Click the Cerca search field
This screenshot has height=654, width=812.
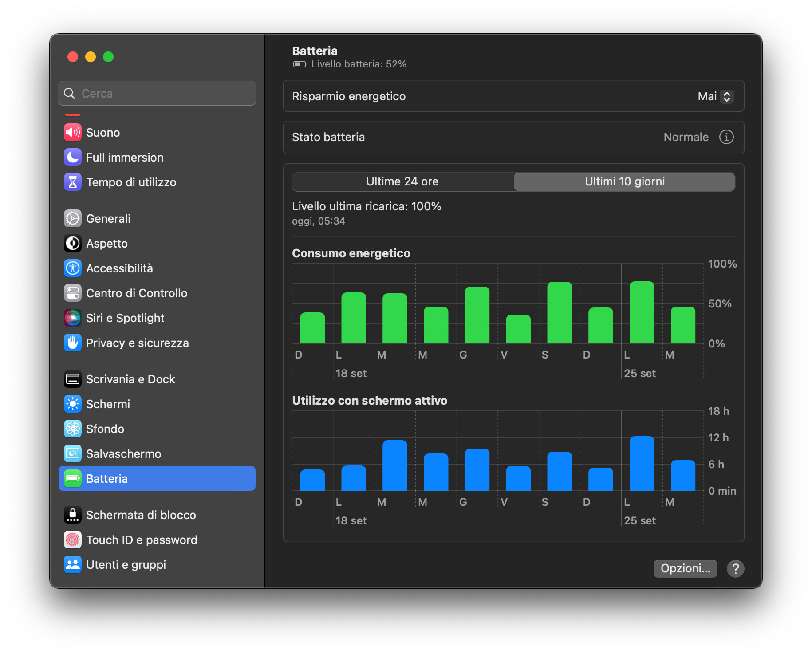157,93
